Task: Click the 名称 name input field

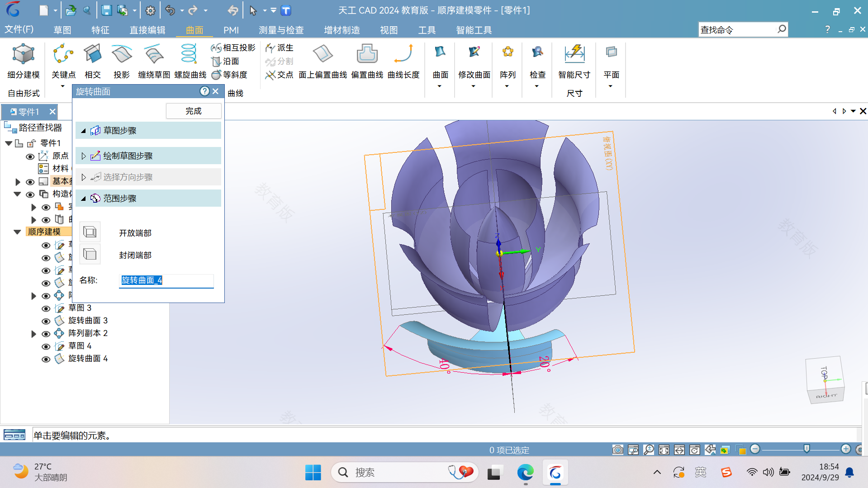Action: 166,280
